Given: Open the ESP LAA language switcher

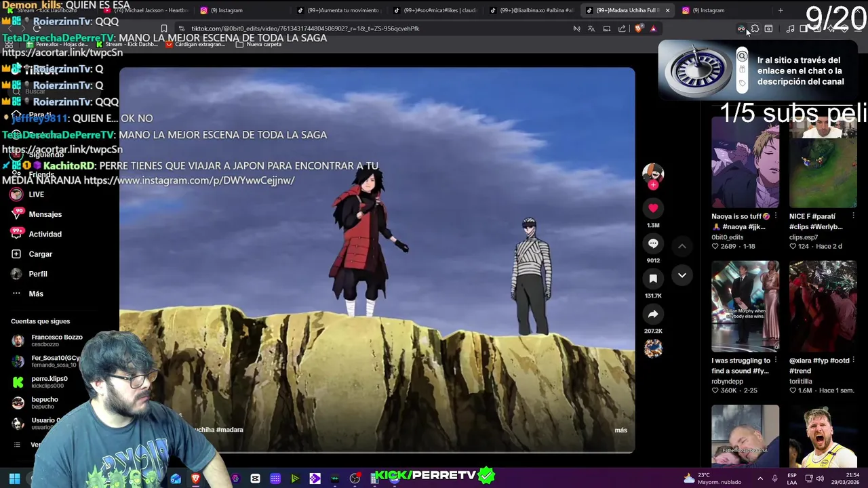Looking at the screenshot, I should pos(792,479).
